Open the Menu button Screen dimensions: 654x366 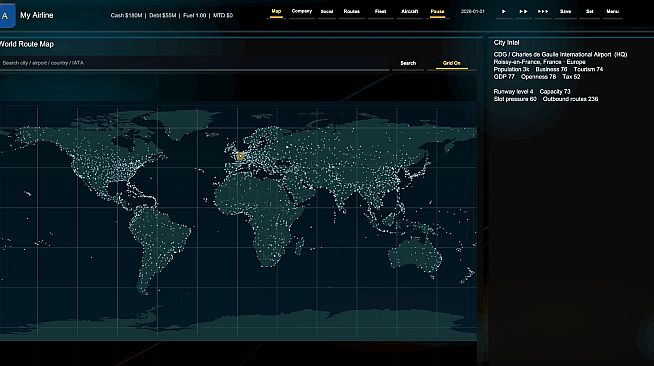click(612, 12)
